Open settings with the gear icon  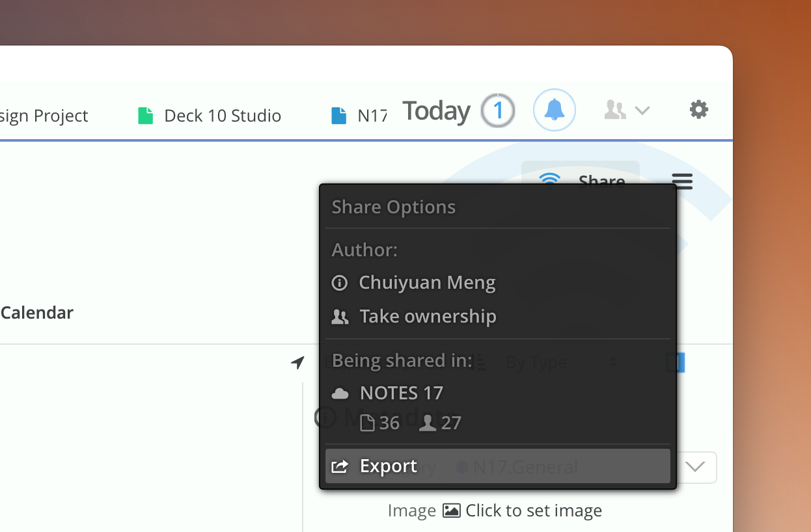tap(698, 109)
